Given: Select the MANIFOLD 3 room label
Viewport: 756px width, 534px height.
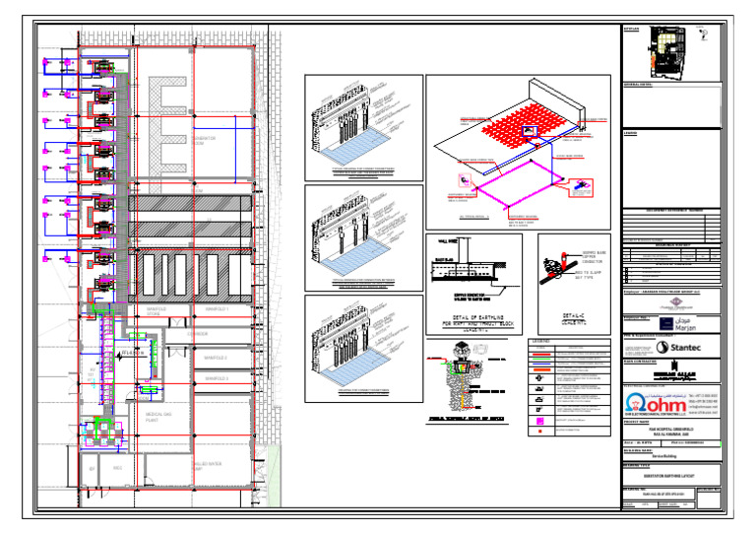Looking at the screenshot, I should pyautogui.click(x=216, y=378).
